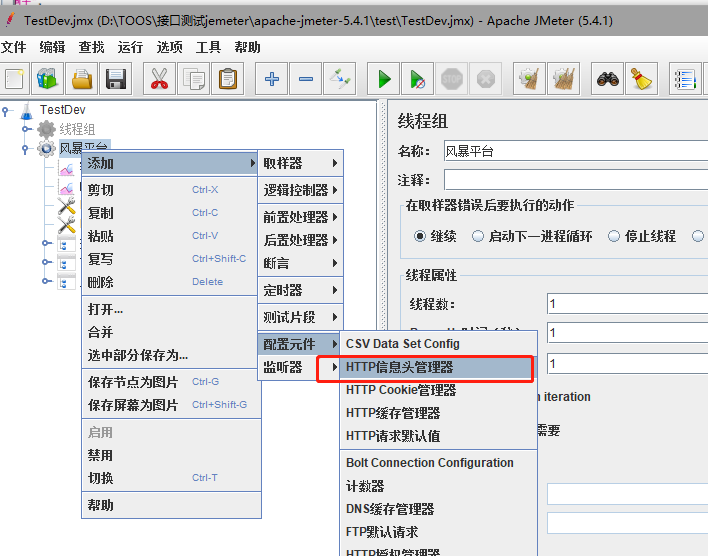Click the 风暴平台 thread group gear icon
The height and width of the screenshot is (556, 708).
point(46,148)
